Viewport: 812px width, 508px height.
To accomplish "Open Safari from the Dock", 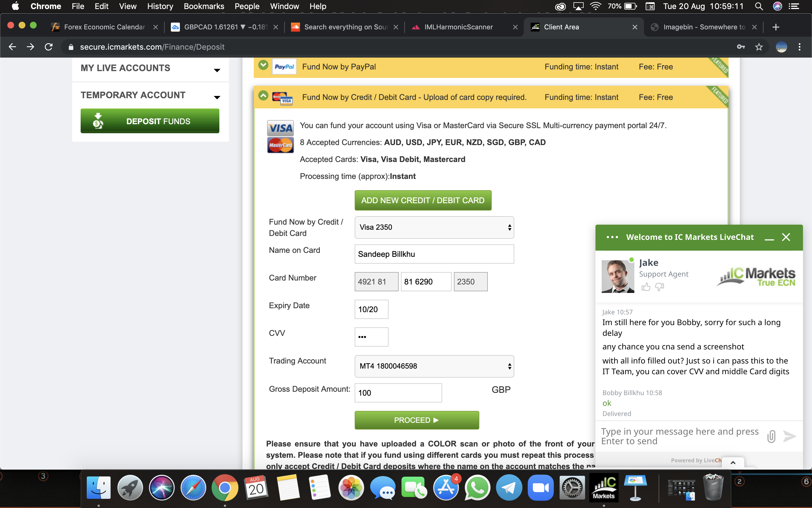I will 193,488.
